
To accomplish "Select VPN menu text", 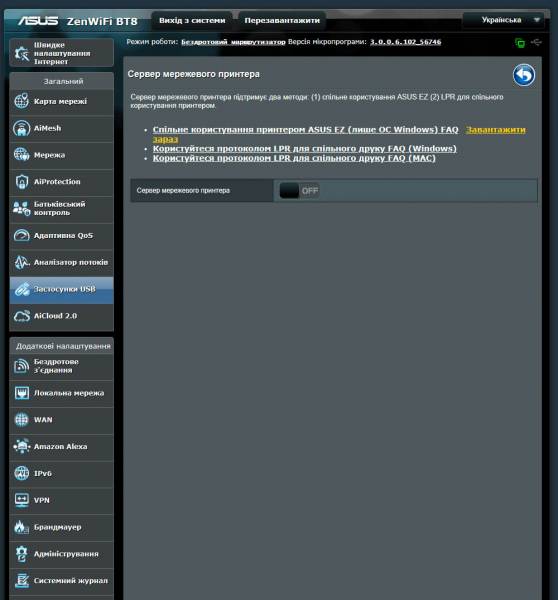I will click(x=42, y=500).
